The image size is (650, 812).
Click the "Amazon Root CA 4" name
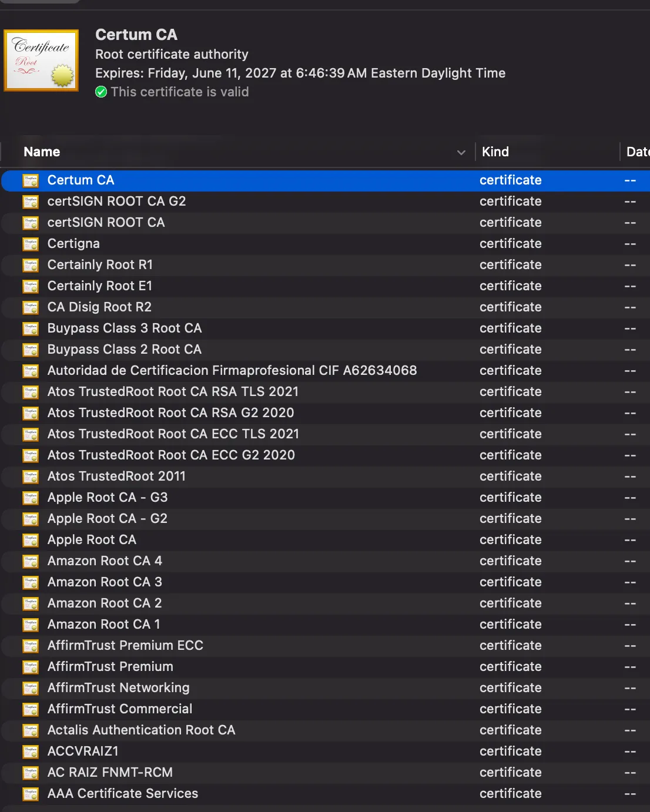(105, 561)
